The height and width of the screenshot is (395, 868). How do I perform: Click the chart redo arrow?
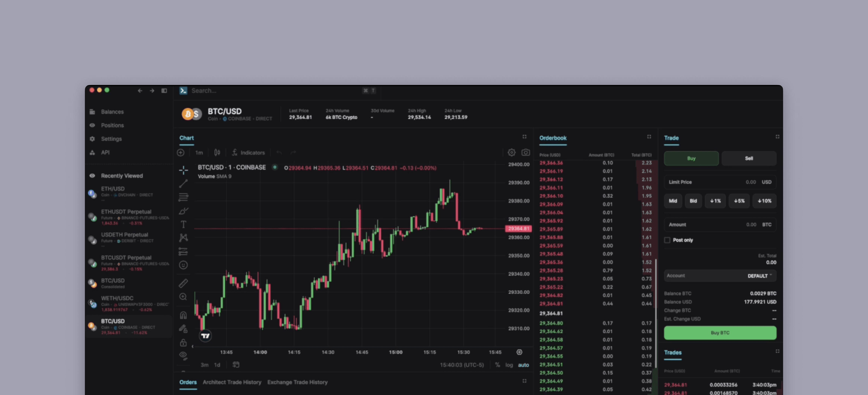coord(293,153)
